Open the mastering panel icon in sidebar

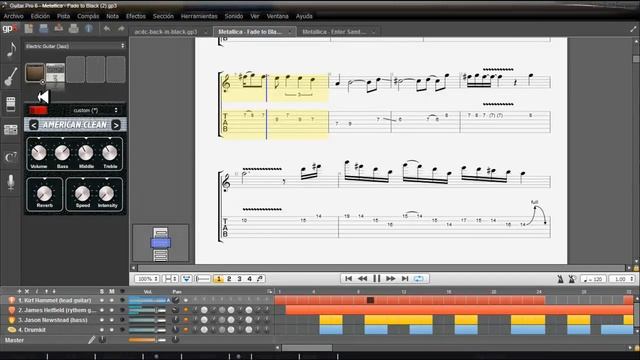(11, 130)
